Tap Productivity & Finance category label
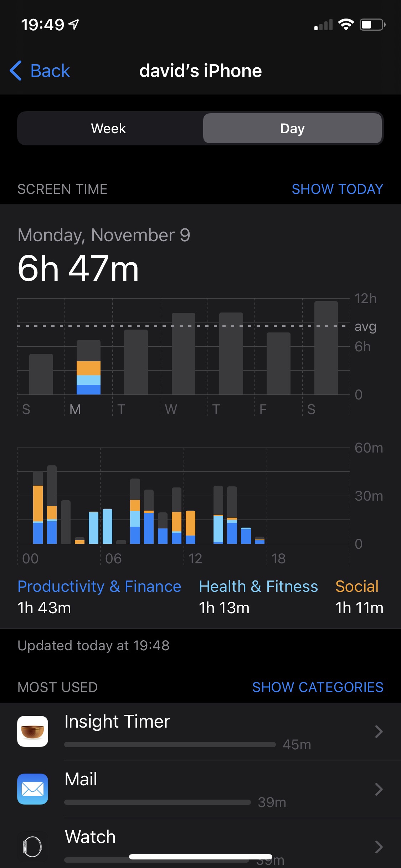The image size is (401, 868). [x=99, y=587]
